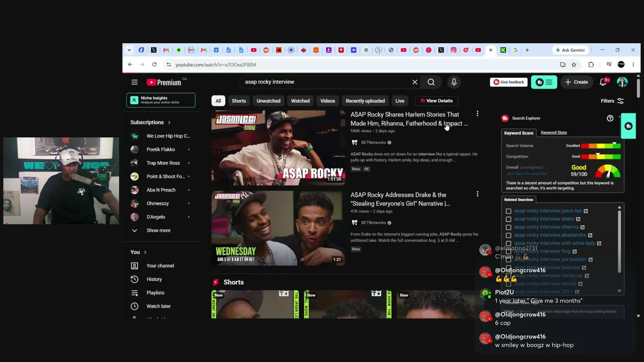Open the Chrome tab search dropdown arrow
Screen dimensions: 644x362
coord(129,50)
